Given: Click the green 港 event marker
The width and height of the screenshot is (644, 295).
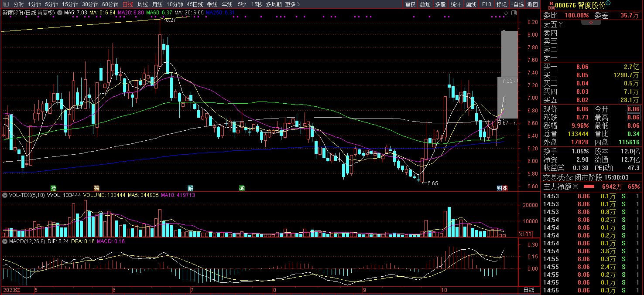Looking at the screenshot, I should [x=54, y=188].
